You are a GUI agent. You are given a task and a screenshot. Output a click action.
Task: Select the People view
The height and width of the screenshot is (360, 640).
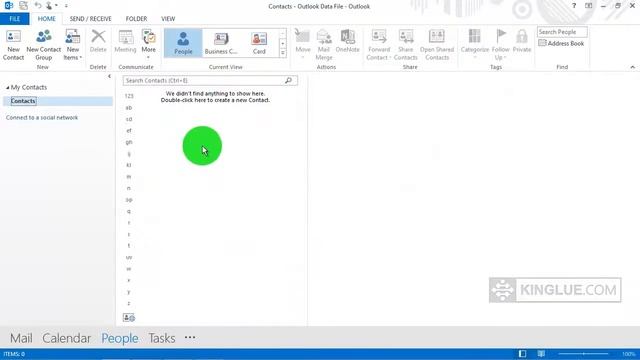pos(183,43)
